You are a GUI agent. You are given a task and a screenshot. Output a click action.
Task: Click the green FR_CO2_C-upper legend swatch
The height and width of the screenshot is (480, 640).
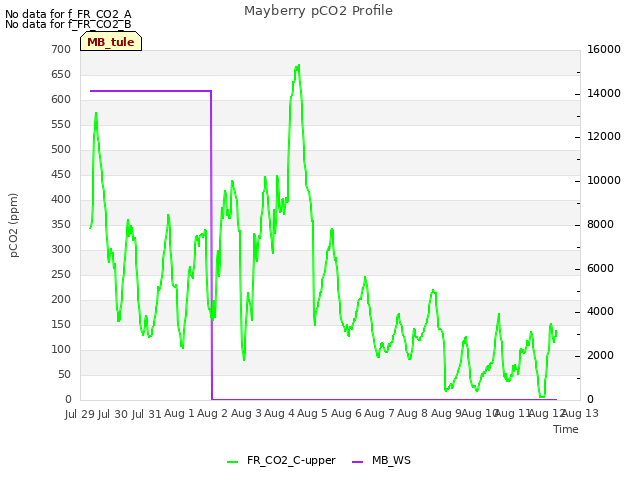(x=233, y=462)
